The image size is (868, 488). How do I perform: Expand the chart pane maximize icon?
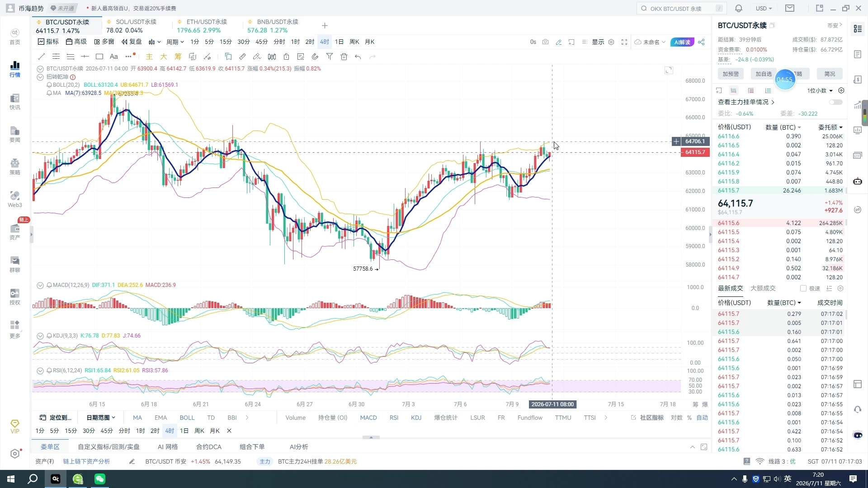(x=669, y=70)
